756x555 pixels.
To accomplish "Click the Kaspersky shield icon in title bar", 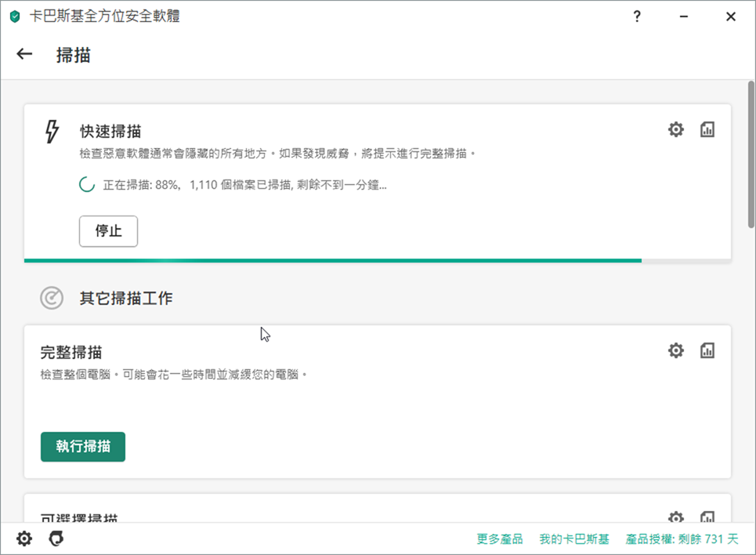I will 15,16.
